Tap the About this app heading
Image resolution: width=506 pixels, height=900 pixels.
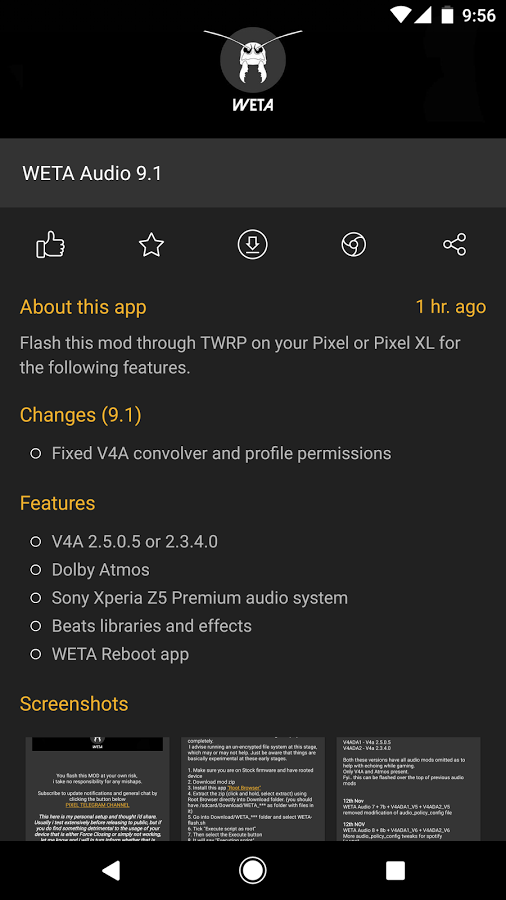[83, 307]
